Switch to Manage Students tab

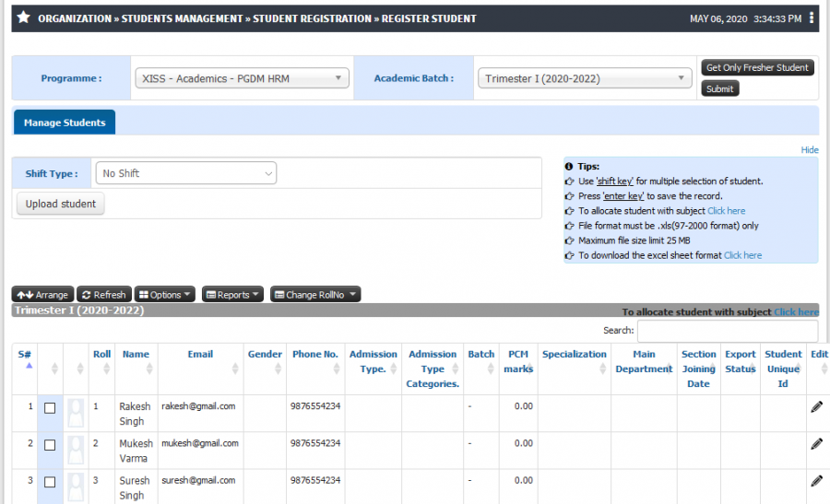pos(65,123)
